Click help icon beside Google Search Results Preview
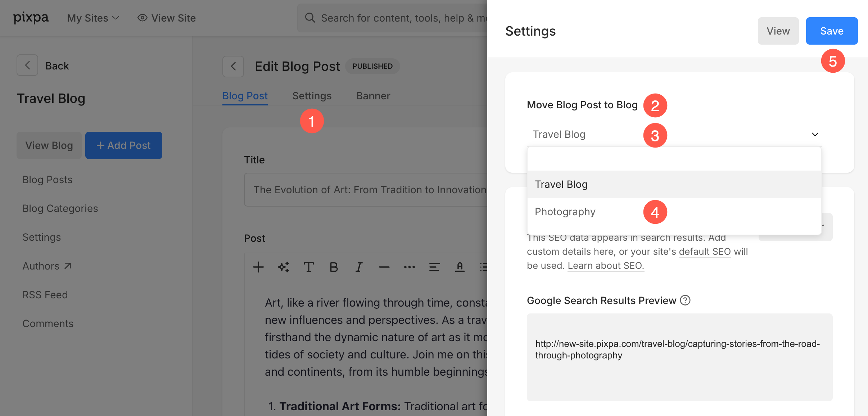This screenshot has height=416, width=868. [x=685, y=300]
